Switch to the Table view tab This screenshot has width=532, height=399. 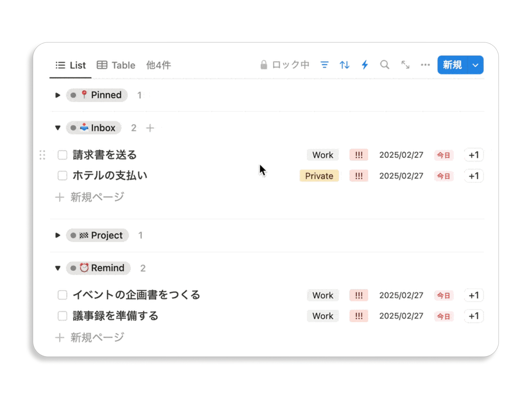(x=116, y=65)
